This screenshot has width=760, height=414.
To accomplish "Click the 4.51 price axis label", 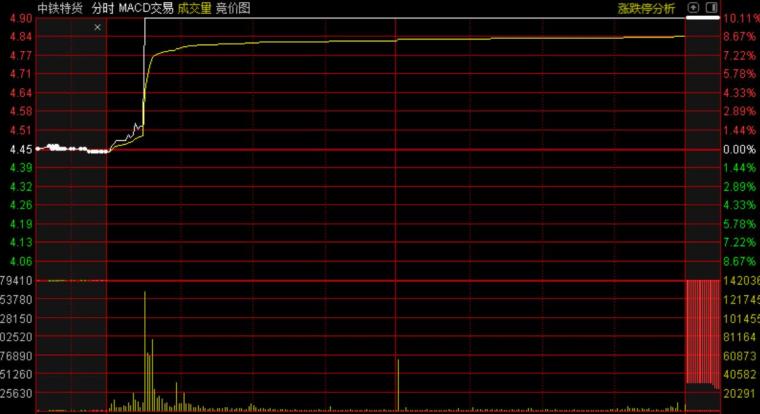I will [21, 130].
